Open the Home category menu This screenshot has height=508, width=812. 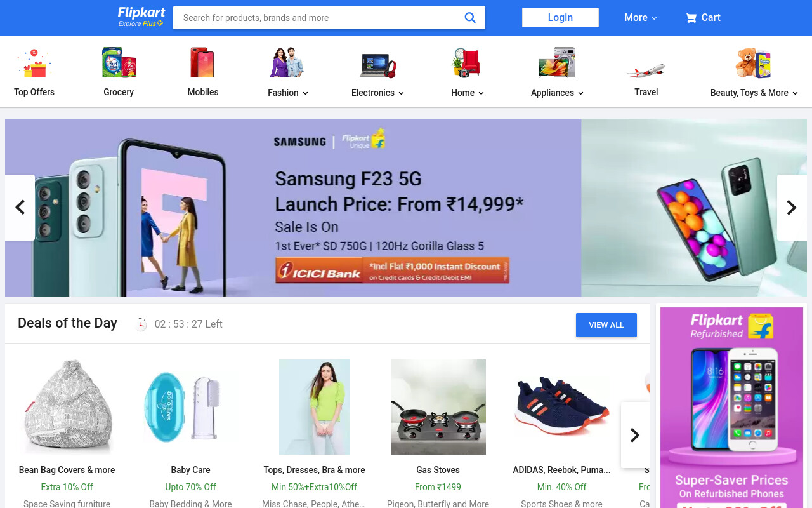click(x=468, y=93)
